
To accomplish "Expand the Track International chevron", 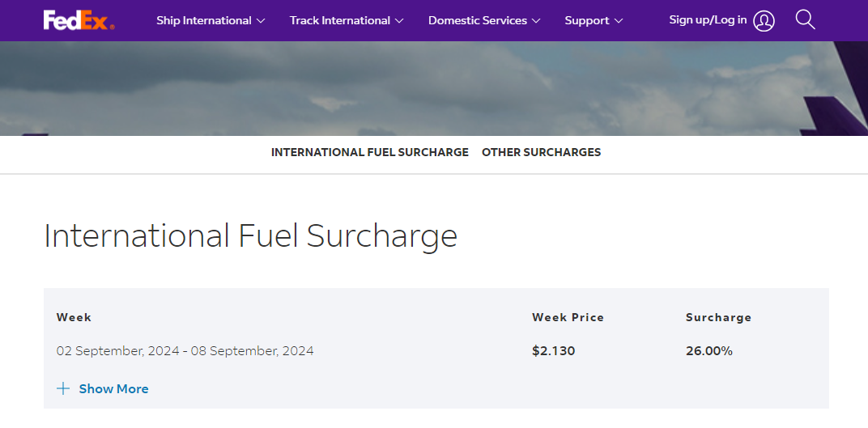I will 399,21.
